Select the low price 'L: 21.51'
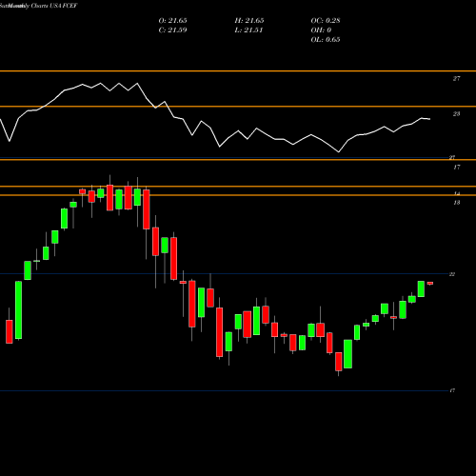 pos(248,30)
